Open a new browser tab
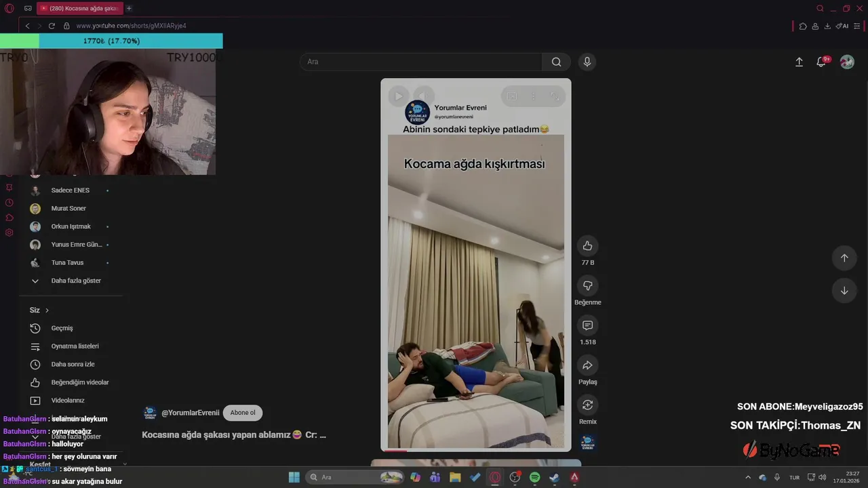Screen dimensions: 868x488 (x=129, y=8)
